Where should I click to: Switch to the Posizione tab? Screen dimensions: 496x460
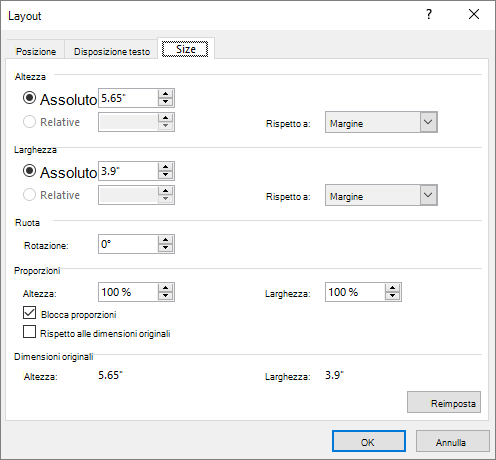36,52
